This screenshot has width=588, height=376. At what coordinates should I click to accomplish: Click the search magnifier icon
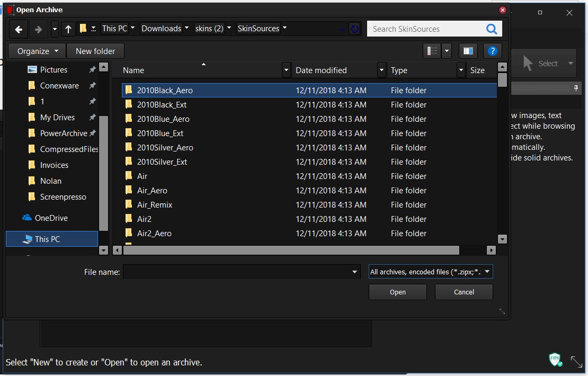coord(491,29)
